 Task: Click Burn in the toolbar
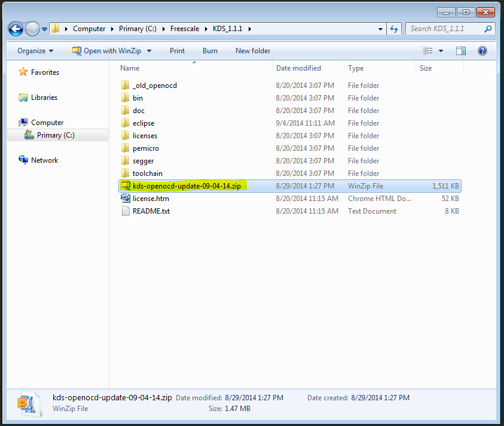pos(210,51)
